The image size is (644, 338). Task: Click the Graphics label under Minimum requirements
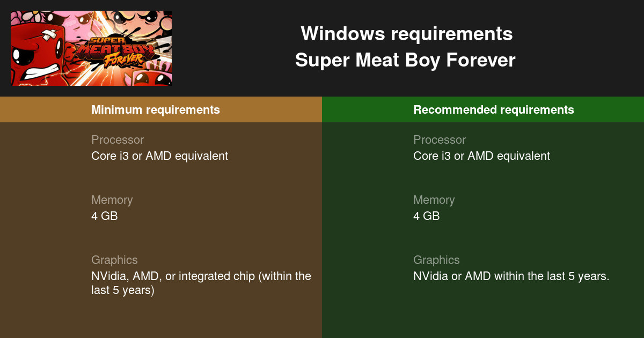114,260
